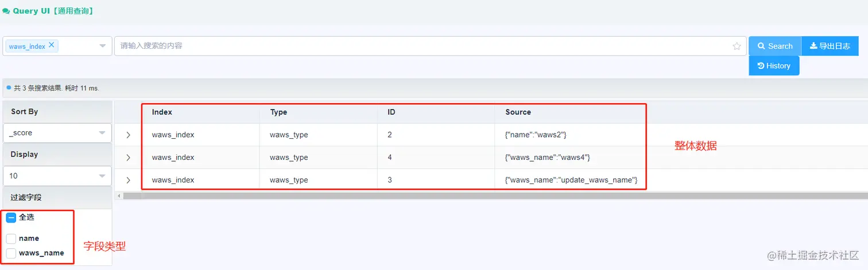The image size is (868, 270).
Task: Click the Source column header
Action: click(518, 112)
